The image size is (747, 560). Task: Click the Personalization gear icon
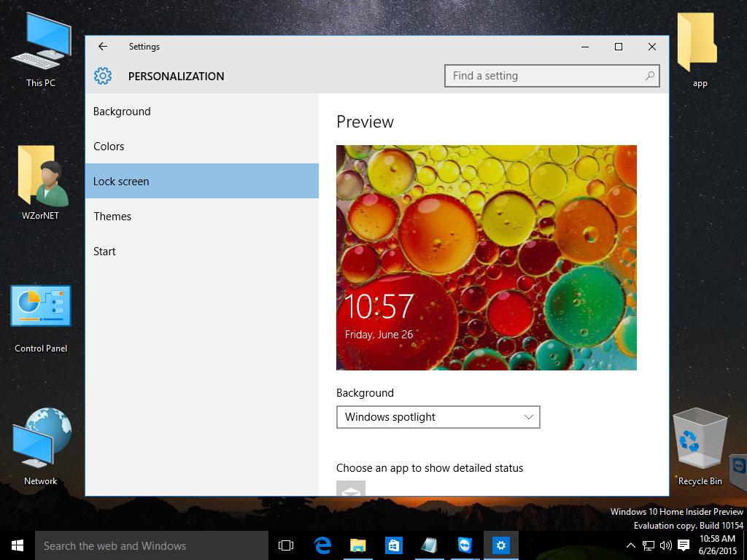coord(103,76)
